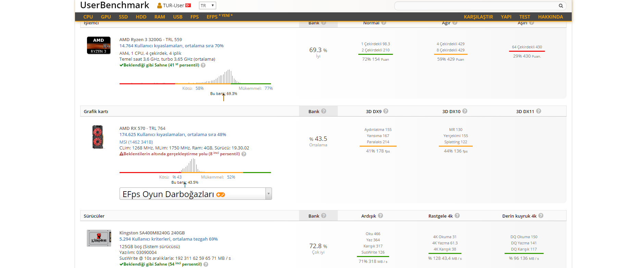644x268 pixels.
Task: Click the gamepad icon in EFps dropdown
Action: pyautogui.click(x=221, y=195)
